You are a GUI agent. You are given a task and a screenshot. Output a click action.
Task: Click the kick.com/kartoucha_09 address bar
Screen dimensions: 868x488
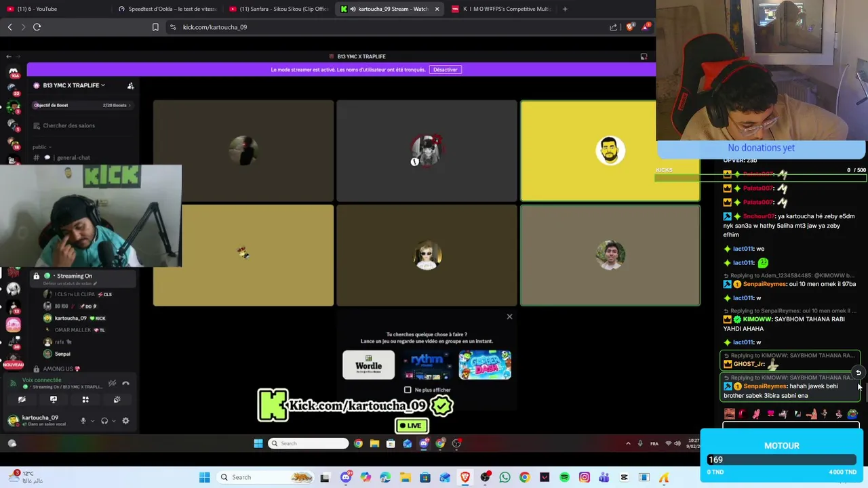(x=387, y=27)
